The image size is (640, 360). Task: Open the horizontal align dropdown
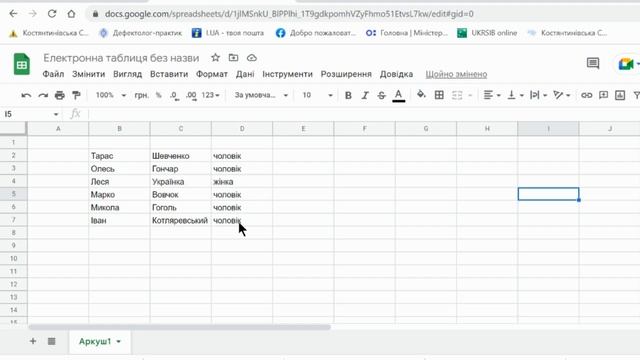click(492, 95)
